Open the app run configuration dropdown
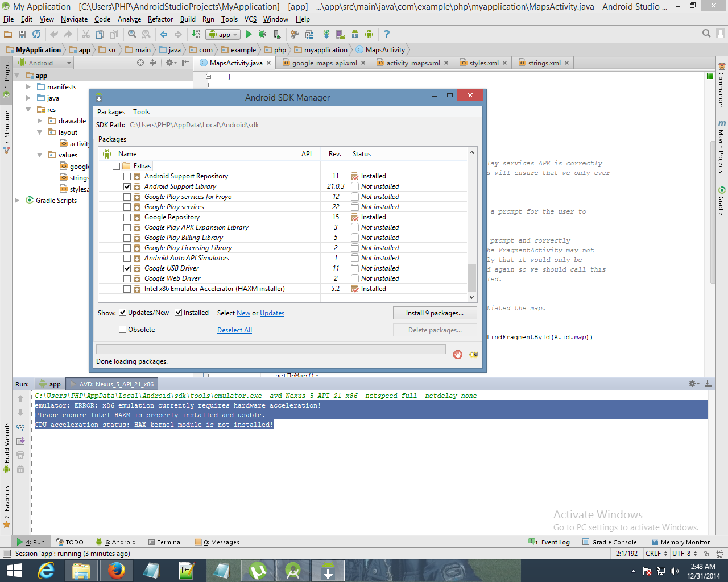The image size is (728, 582). pos(223,34)
